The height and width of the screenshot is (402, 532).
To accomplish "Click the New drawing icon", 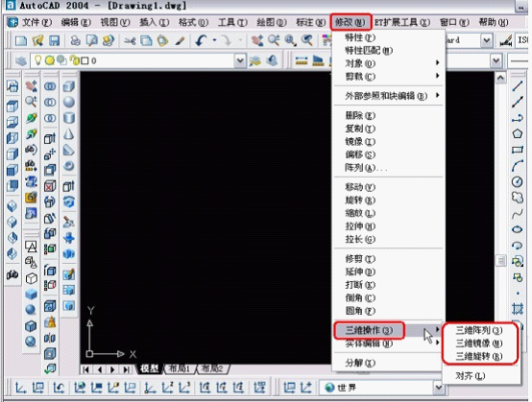I will coord(21,41).
